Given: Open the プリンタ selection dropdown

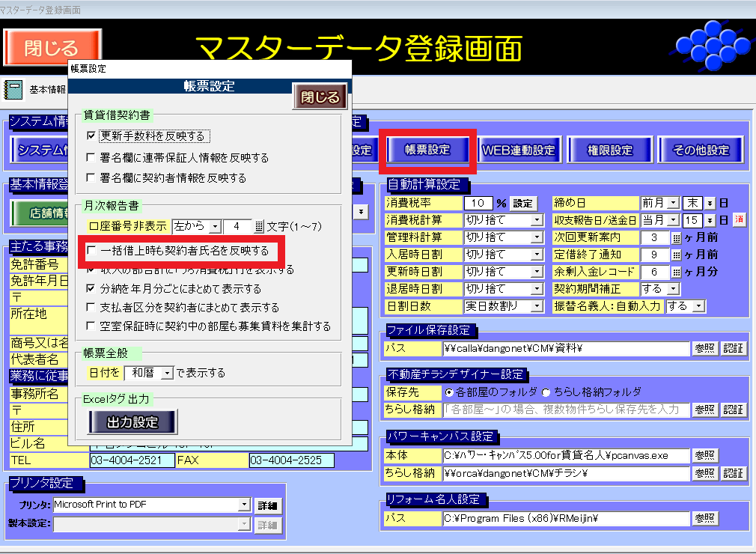Looking at the screenshot, I should [x=244, y=505].
